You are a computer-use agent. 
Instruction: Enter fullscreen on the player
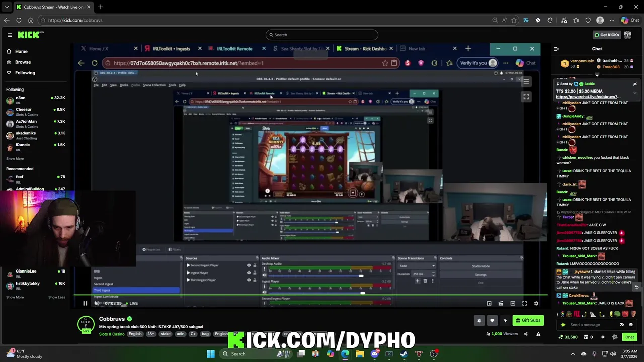[524, 303]
